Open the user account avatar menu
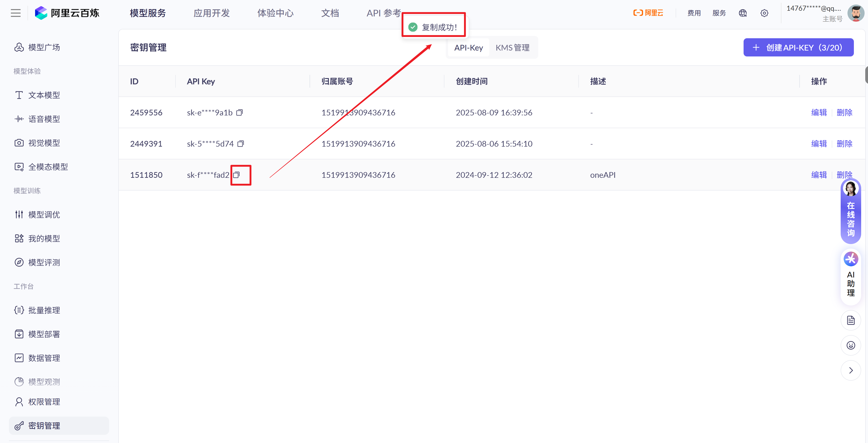This screenshot has width=868, height=443. (x=855, y=13)
